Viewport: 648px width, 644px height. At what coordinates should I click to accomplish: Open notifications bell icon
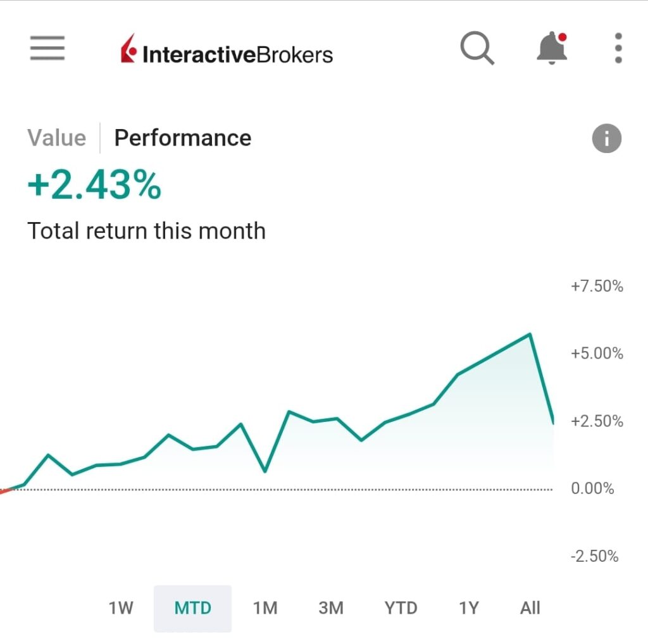click(552, 48)
